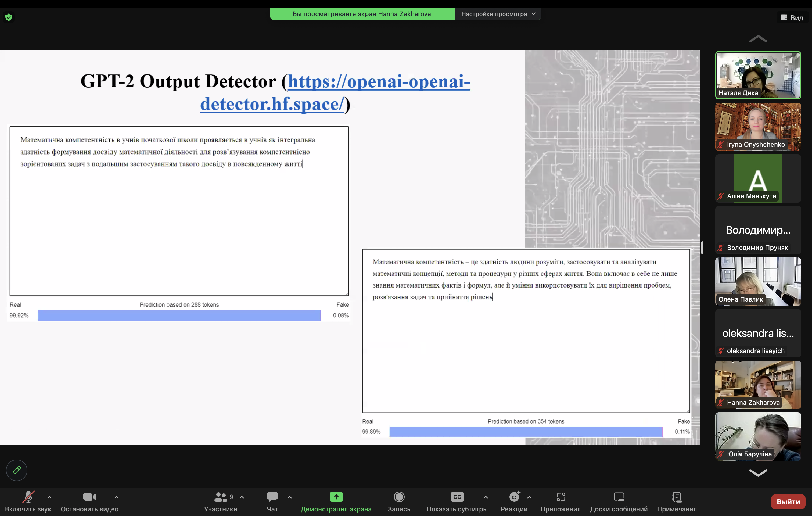Unmute microphone with Включить звук

28,497
